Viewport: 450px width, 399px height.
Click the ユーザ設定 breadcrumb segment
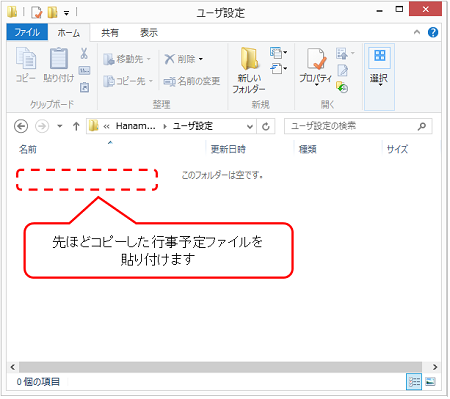(193, 126)
